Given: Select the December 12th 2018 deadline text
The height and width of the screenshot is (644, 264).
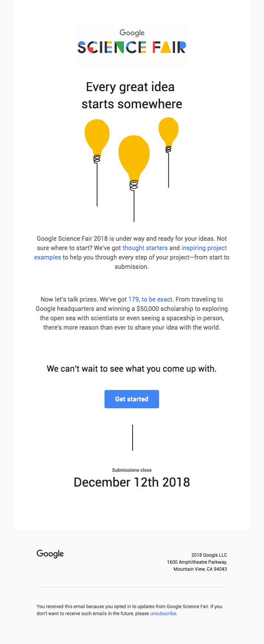Looking at the screenshot, I should [132, 482].
